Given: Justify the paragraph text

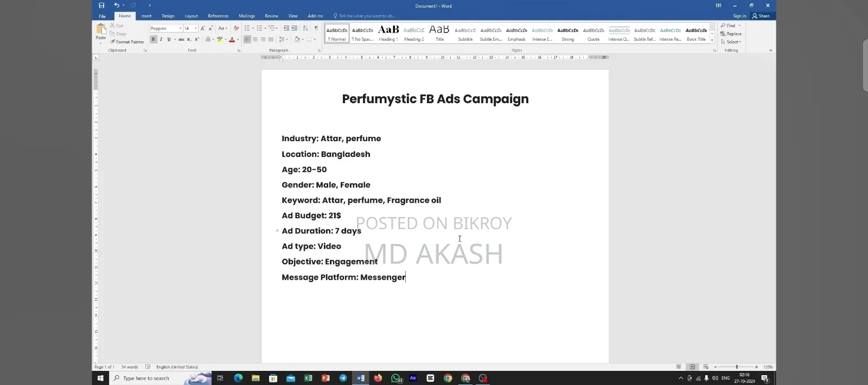Looking at the screenshot, I should point(271,40).
